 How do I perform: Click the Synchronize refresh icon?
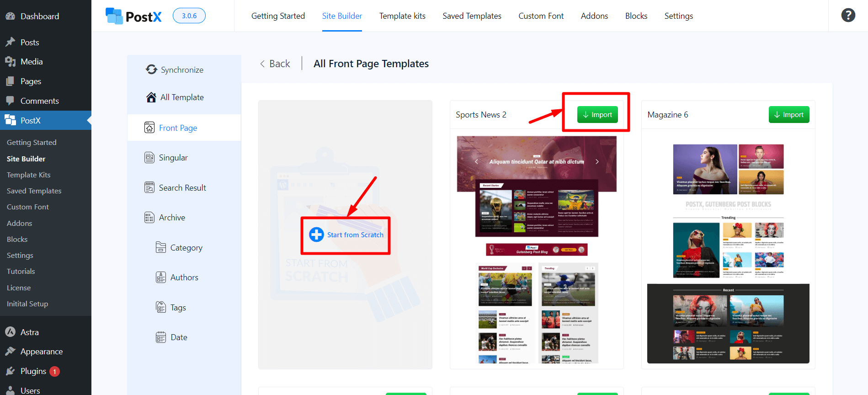(x=151, y=69)
